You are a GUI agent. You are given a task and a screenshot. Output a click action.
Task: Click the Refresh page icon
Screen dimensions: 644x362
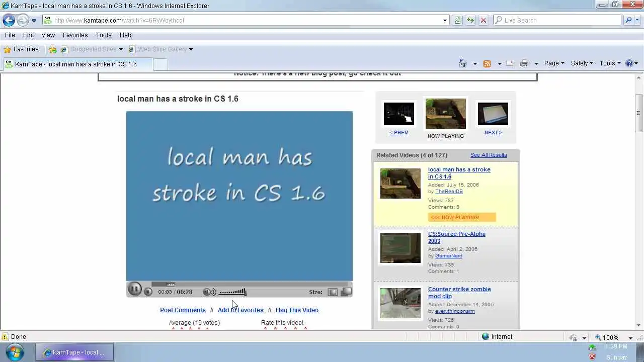[x=470, y=21]
